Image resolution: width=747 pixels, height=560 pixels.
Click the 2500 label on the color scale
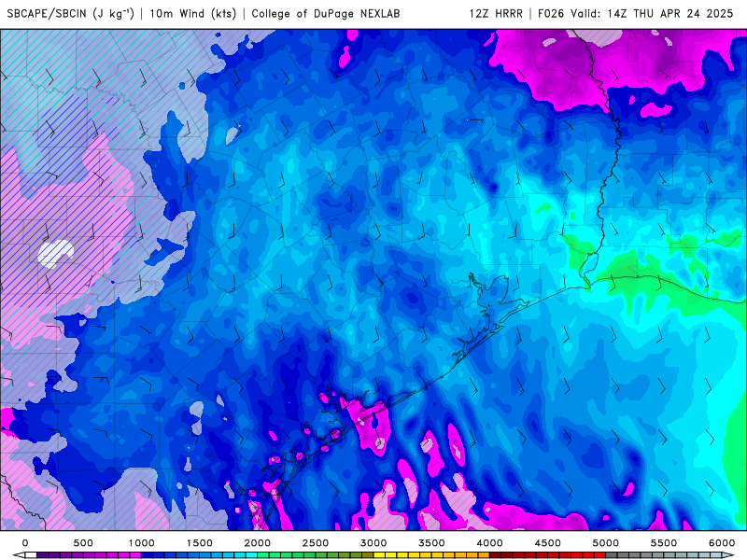316,543
